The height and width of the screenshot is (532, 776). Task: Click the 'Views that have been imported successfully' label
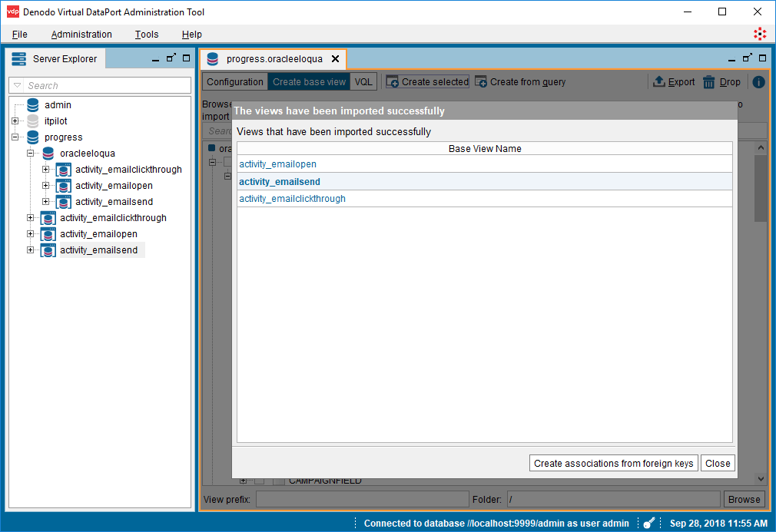point(334,131)
